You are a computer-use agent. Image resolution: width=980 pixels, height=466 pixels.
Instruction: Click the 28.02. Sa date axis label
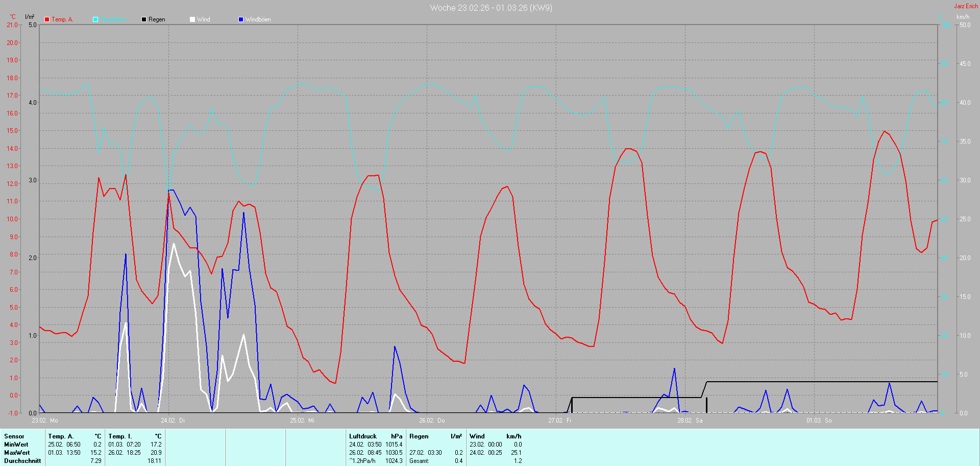coord(690,421)
